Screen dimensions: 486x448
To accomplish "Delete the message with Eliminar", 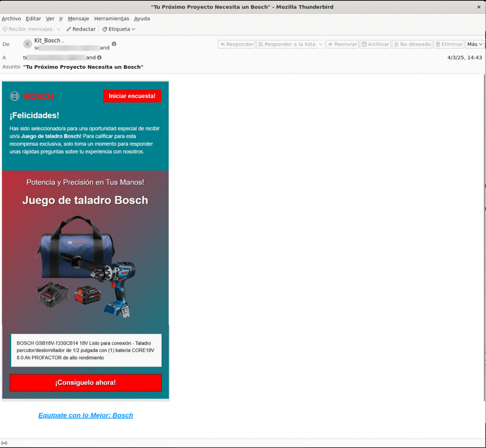I will pos(449,44).
